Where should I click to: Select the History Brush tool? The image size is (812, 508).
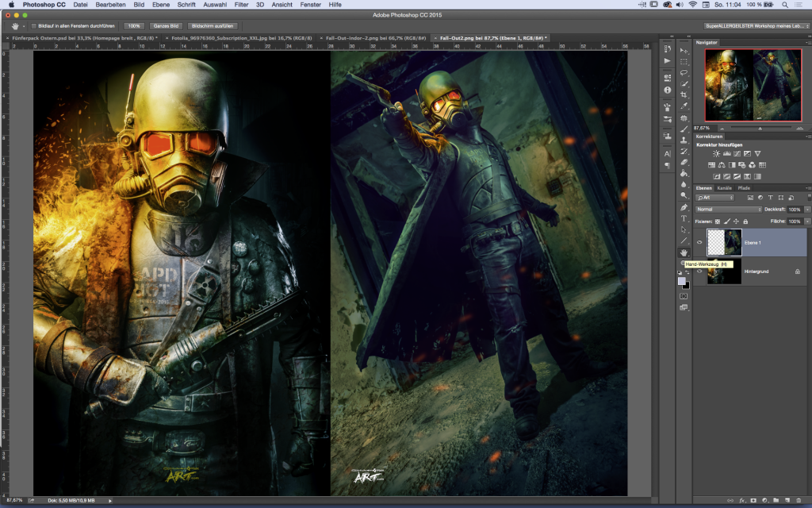684,151
